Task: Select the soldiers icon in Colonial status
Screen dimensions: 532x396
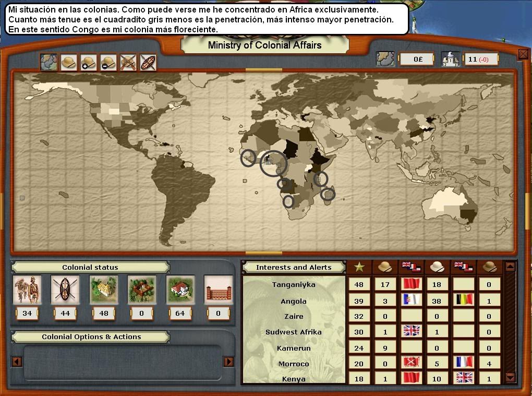Action: coord(27,290)
